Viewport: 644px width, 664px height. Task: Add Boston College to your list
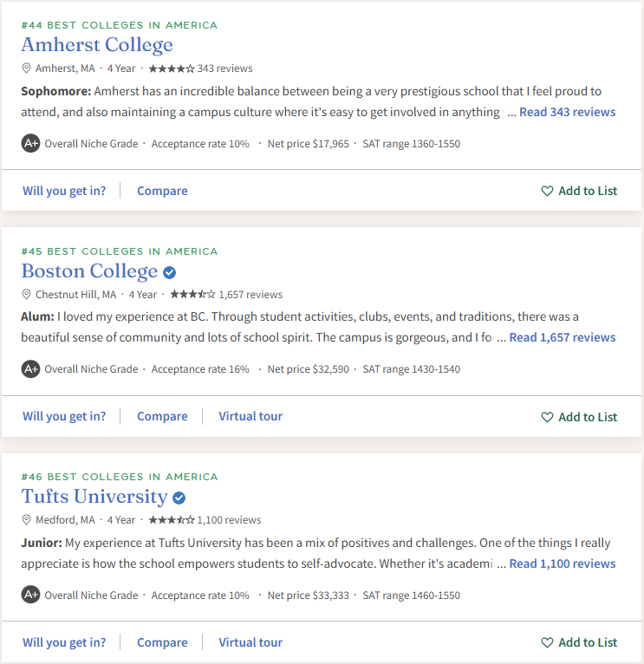[579, 417]
